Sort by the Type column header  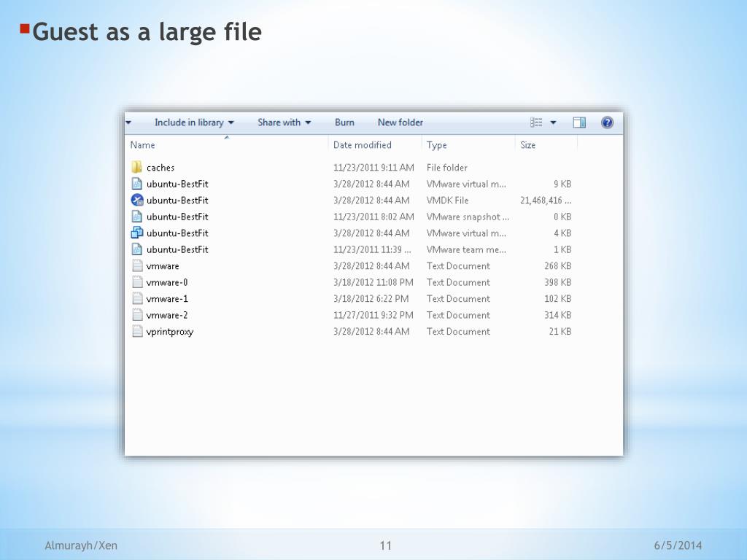[x=436, y=145]
